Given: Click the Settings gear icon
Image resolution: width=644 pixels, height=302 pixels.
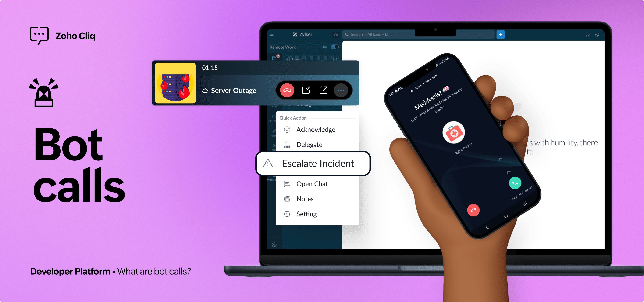Looking at the screenshot, I should coord(286,214).
